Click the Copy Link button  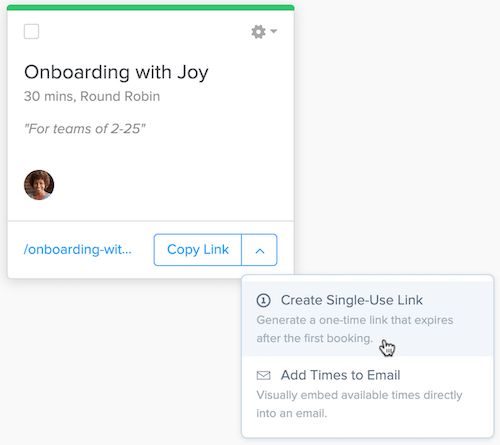coord(198,250)
